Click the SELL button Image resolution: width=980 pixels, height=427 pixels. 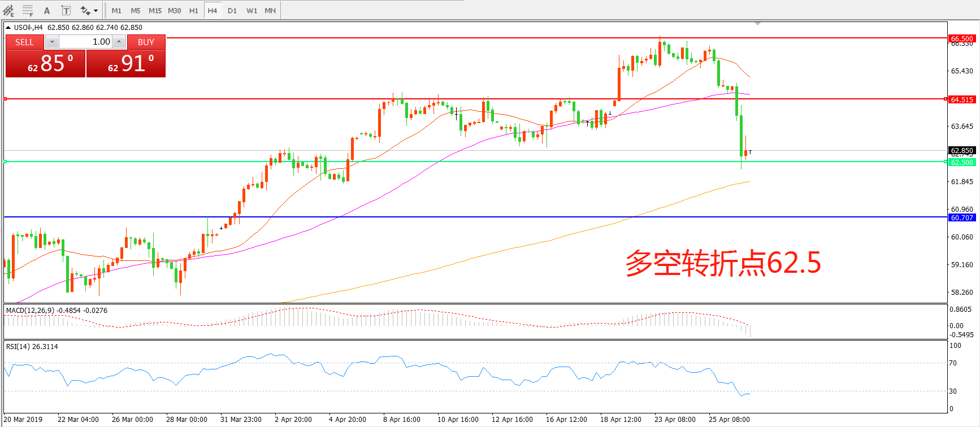click(x=24, y=42)
